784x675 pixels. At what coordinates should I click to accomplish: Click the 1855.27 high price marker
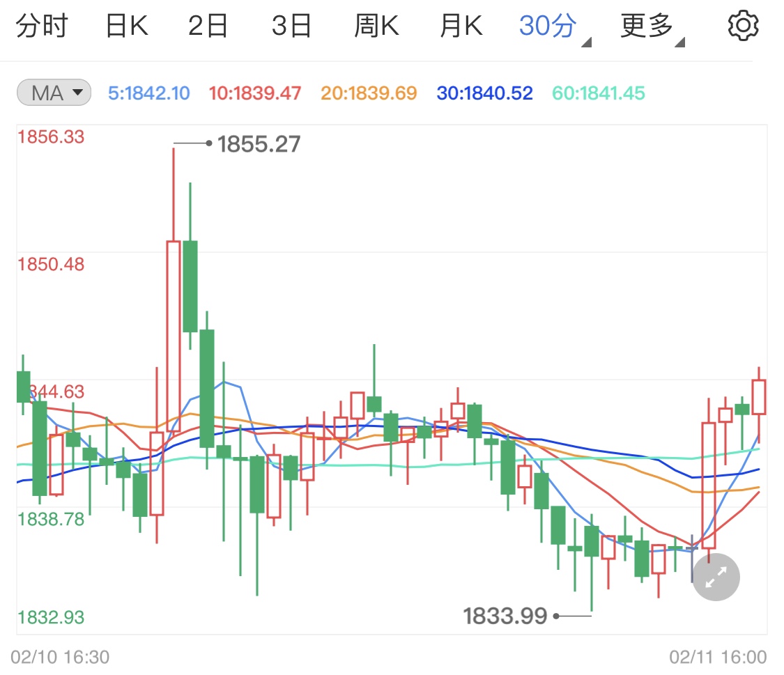point(257,144)
